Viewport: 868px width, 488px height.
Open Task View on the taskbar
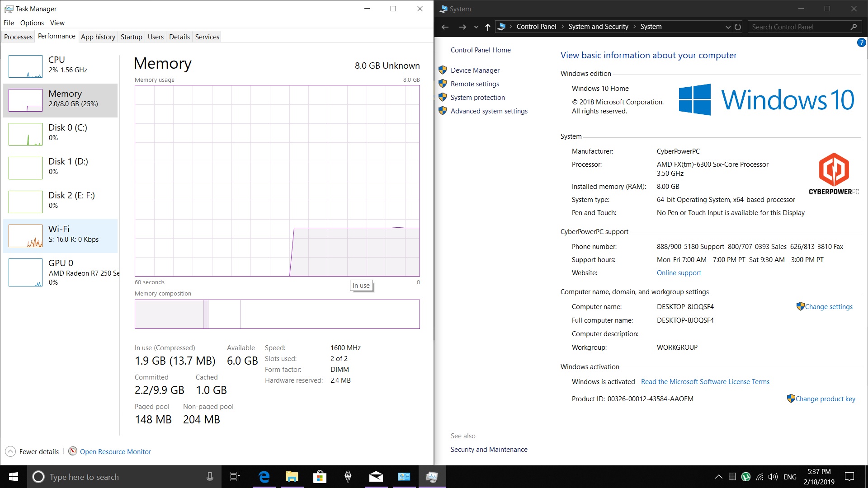235,477
